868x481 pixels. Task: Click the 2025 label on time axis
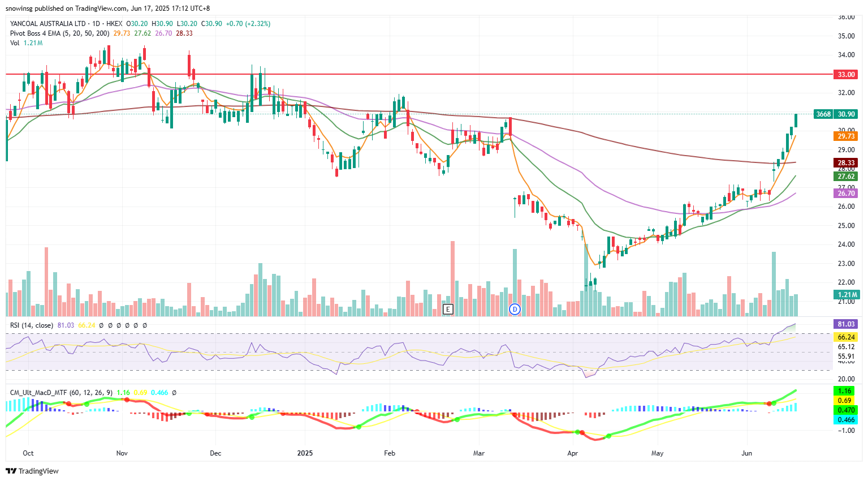305,453
